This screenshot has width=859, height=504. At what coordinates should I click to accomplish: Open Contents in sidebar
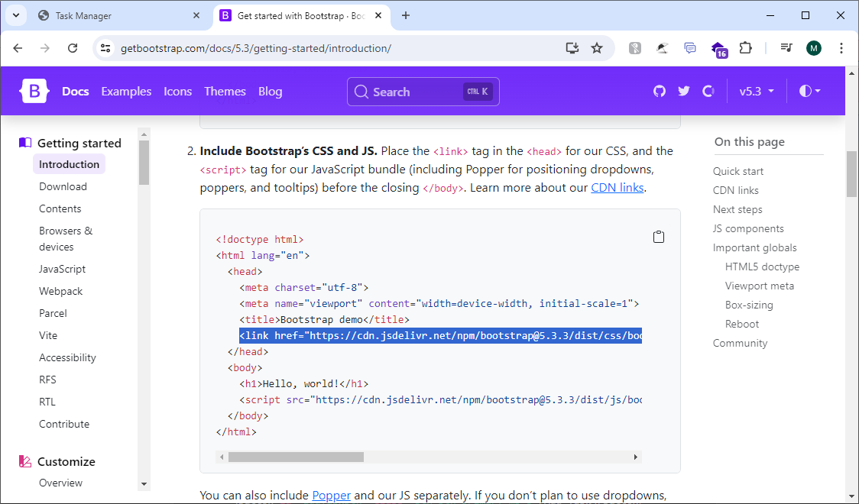pyautogui.click(x=60, y=208)
